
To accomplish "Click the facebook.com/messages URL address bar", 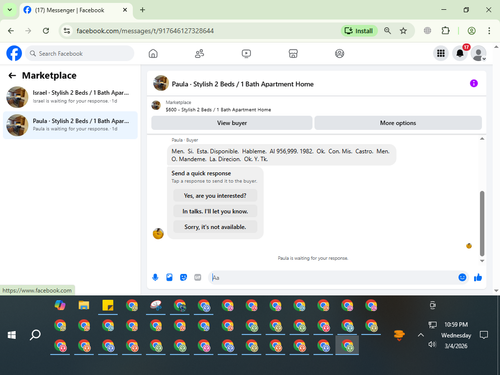I will pyautogui.click(x=145, y=31).
